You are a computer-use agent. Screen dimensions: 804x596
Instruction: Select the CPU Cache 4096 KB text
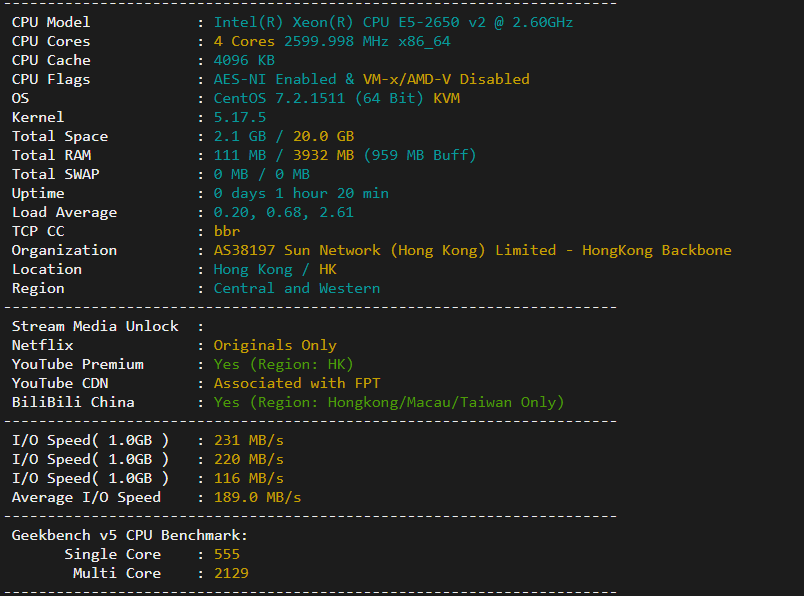(x=244, y=61)
